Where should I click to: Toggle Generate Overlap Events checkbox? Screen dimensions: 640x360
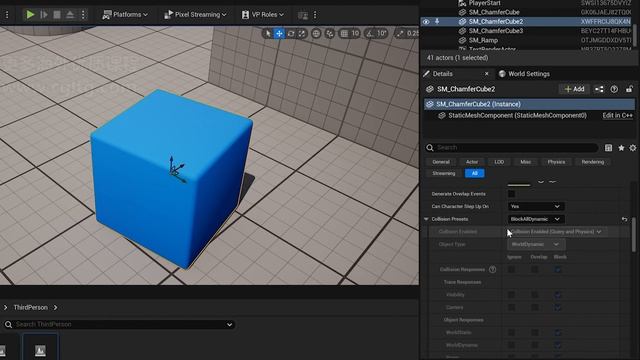(511, 194)
